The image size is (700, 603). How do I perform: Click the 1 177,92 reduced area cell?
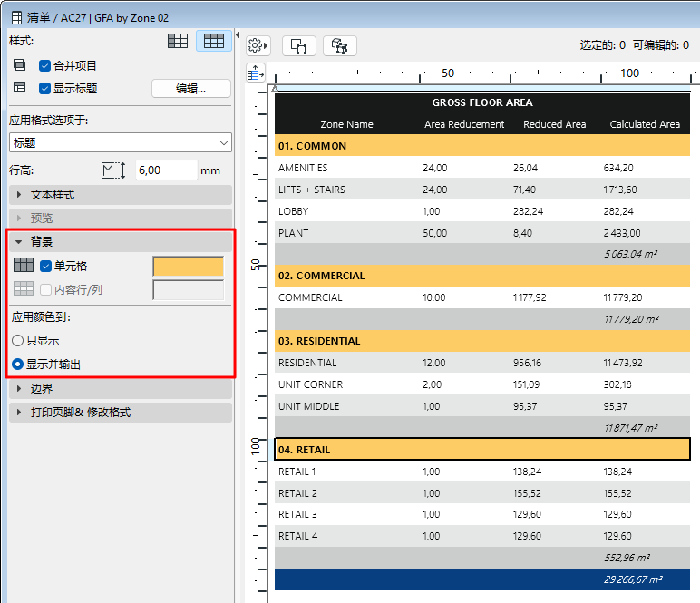pyautogui.click(x=530, y=297)
